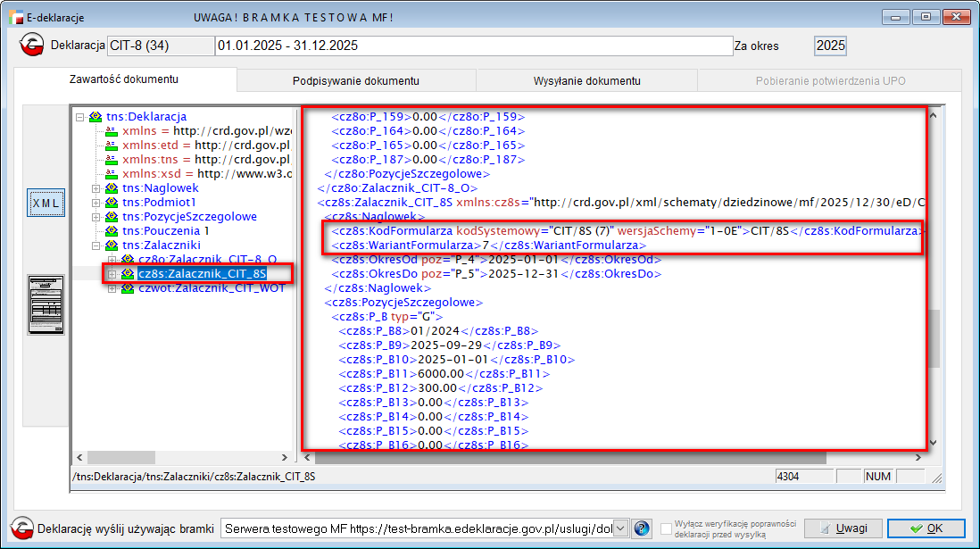Image resolution: width=980 pixels, height=549 pixels.
Task: Click the XML view button
Action: (45, 204)
